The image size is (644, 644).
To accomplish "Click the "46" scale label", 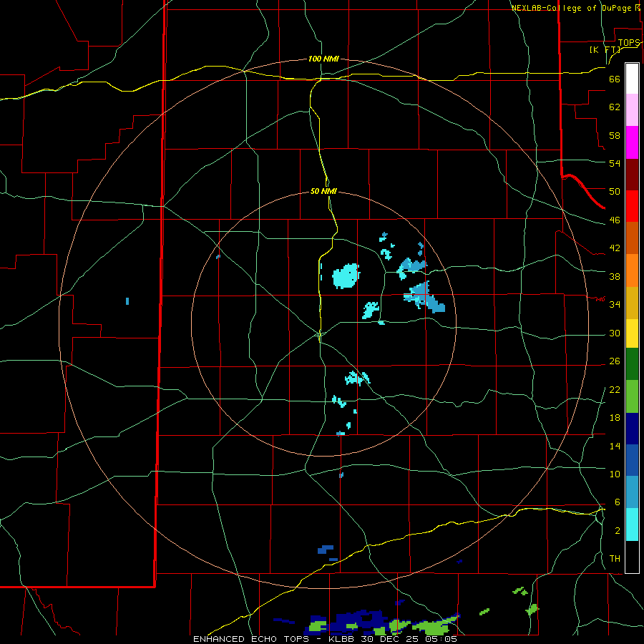I will [x=615, y=220].
